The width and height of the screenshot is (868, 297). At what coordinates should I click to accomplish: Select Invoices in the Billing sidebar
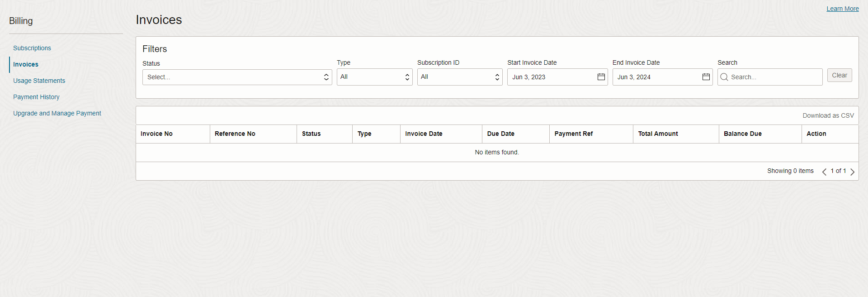tap(26, 64)
